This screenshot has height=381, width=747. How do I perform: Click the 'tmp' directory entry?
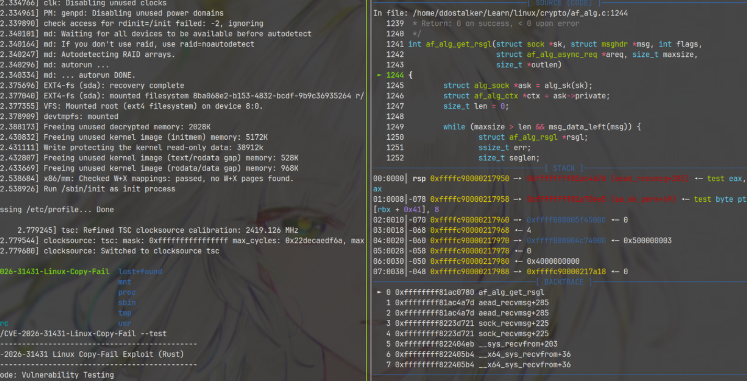(124, 313)
